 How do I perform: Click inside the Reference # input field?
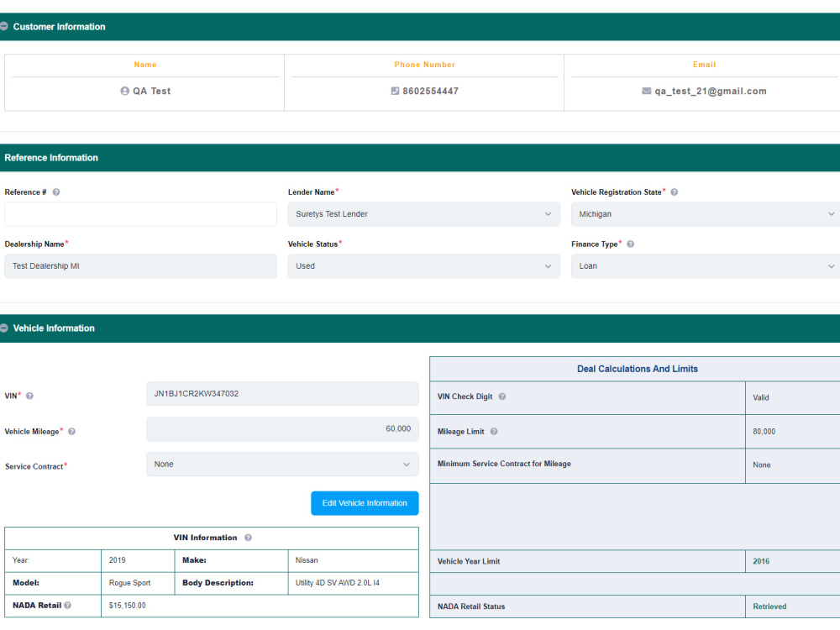pos(140,213)
